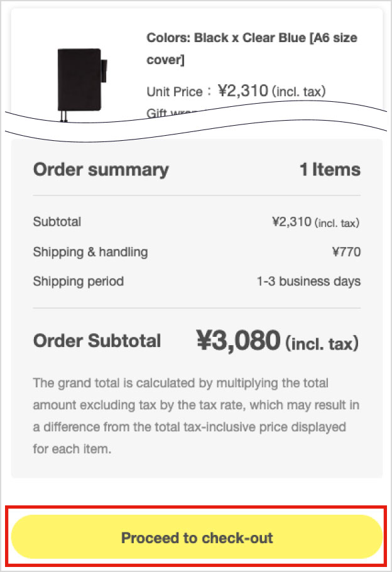Image resolution: width=392 pixels, height=572 pixels.
Task: Click the ¥3,080 total amount
Action: tap(237, 341)
